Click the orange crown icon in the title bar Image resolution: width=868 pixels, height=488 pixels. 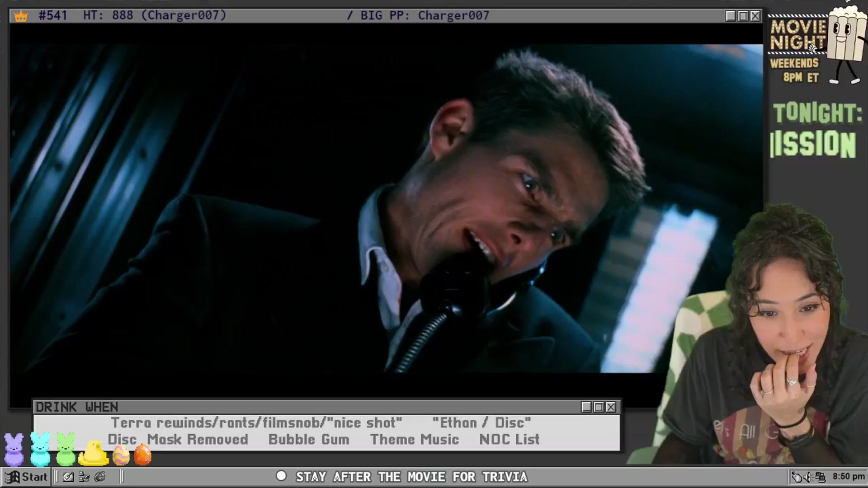[x=21, y=16]
